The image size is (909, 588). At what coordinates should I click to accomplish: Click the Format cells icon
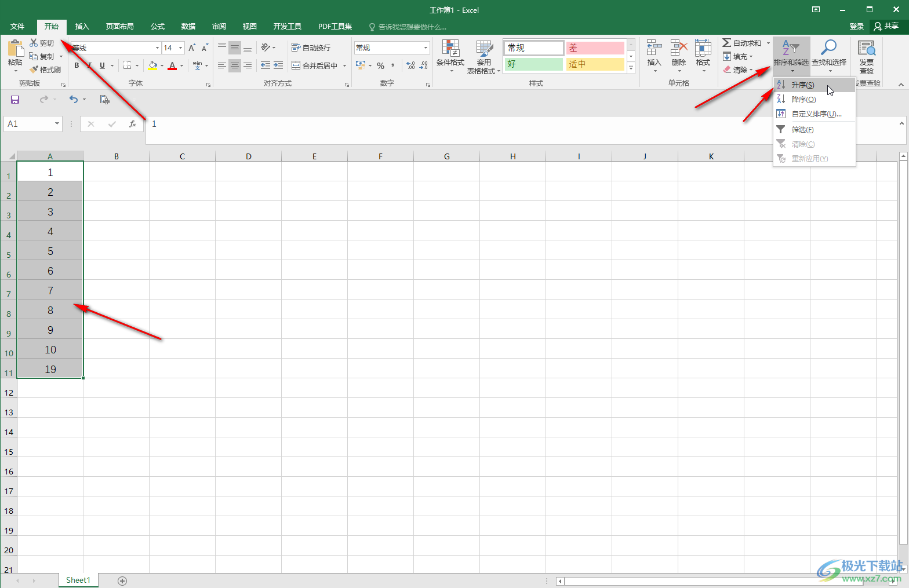coord(703,48)
